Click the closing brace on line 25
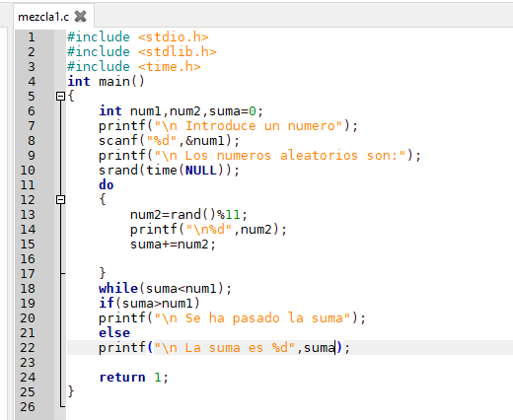The width and height of the screenshot is (513, 420). point(71,391)
